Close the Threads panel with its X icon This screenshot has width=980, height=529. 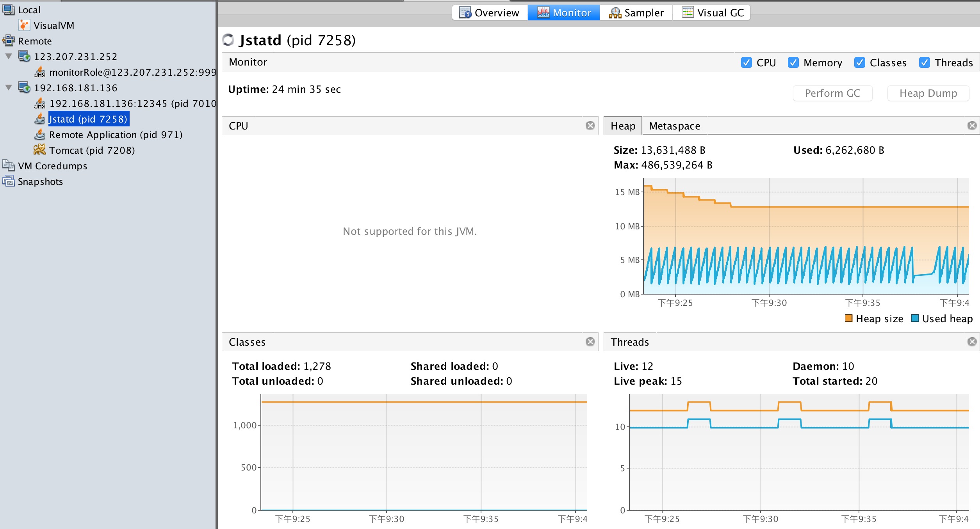click(x=972, y=342)
